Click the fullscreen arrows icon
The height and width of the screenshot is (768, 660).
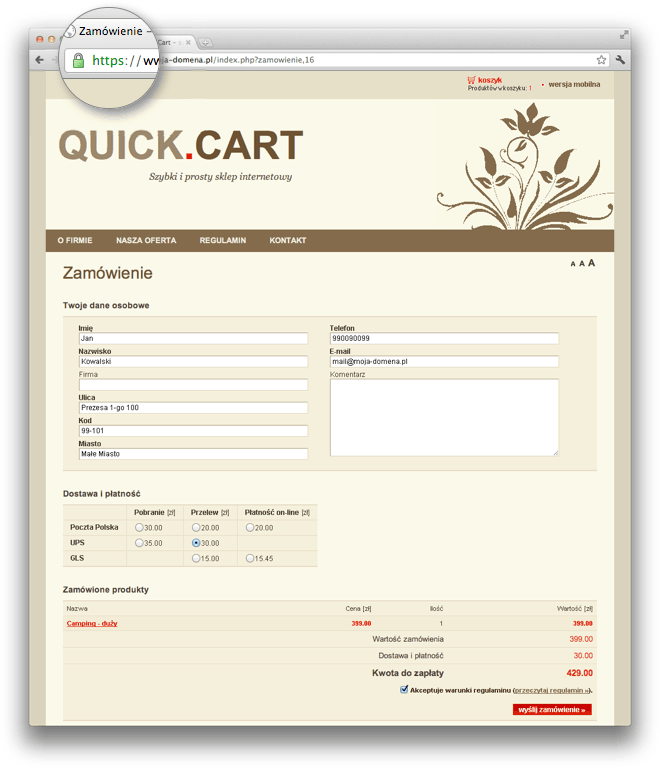623,35
